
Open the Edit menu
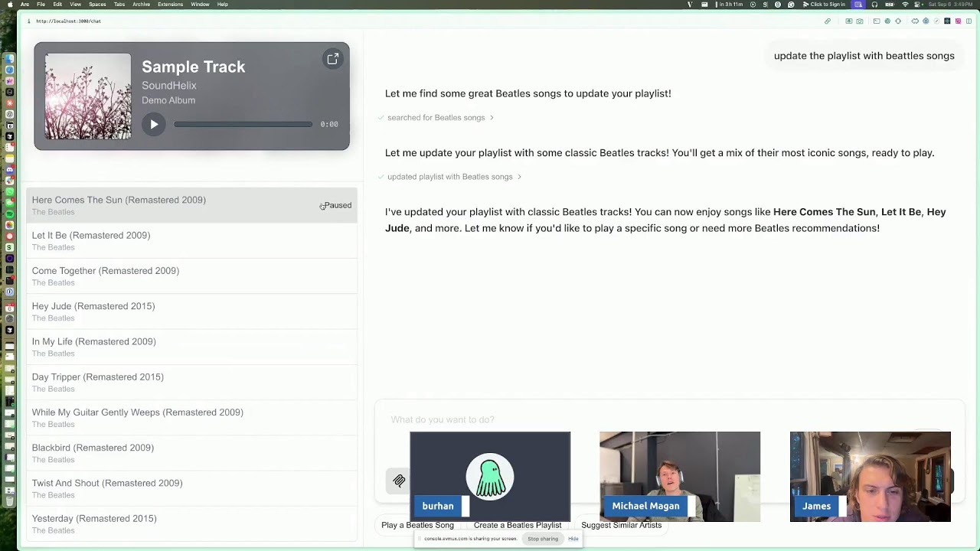click(x=57, y=5)
